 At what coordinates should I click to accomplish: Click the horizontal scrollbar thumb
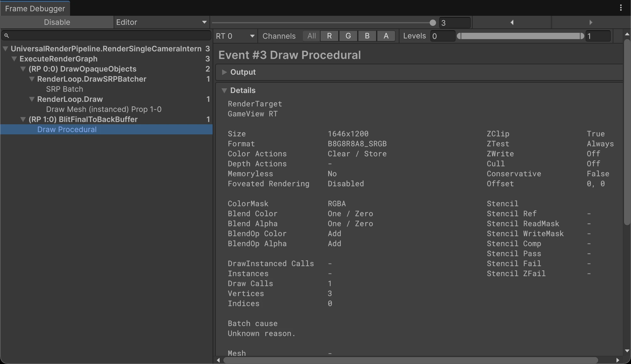(410, 360)
